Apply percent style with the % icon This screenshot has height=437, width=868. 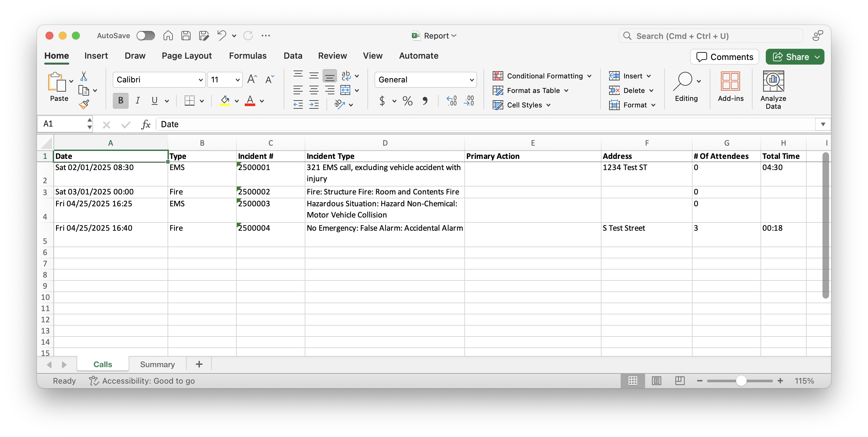coord(407,101)
